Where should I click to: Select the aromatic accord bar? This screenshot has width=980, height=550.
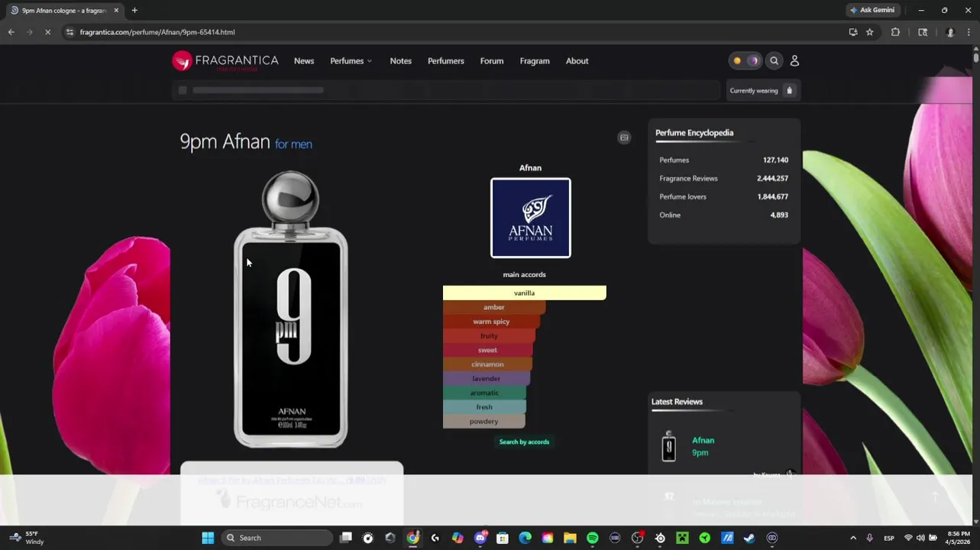(x=485, y=393)
